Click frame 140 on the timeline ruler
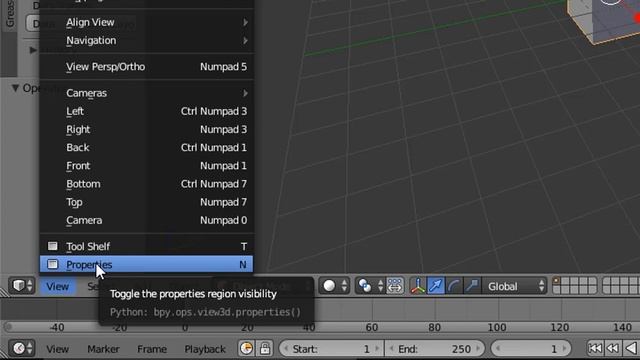This screenshot has height=360, width=640. click(622, 327)
